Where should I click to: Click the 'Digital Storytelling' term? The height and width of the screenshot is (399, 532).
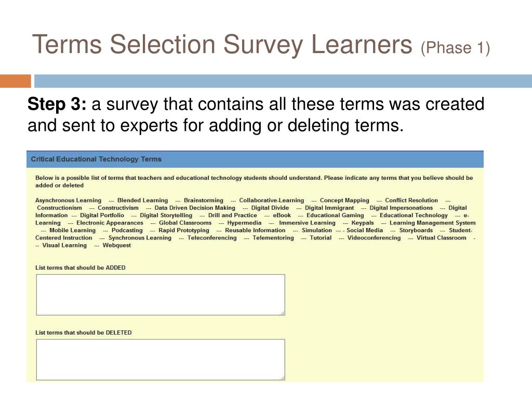pos(166,215)
